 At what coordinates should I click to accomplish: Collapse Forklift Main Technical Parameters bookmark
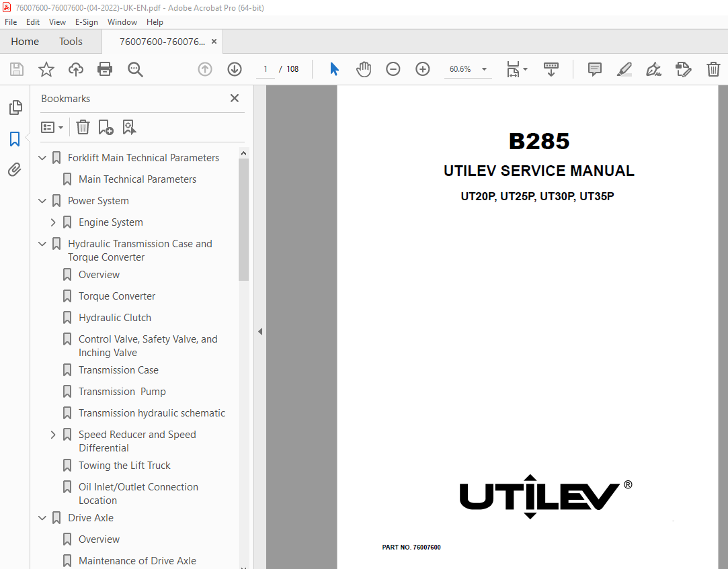[x=42, y=158]
